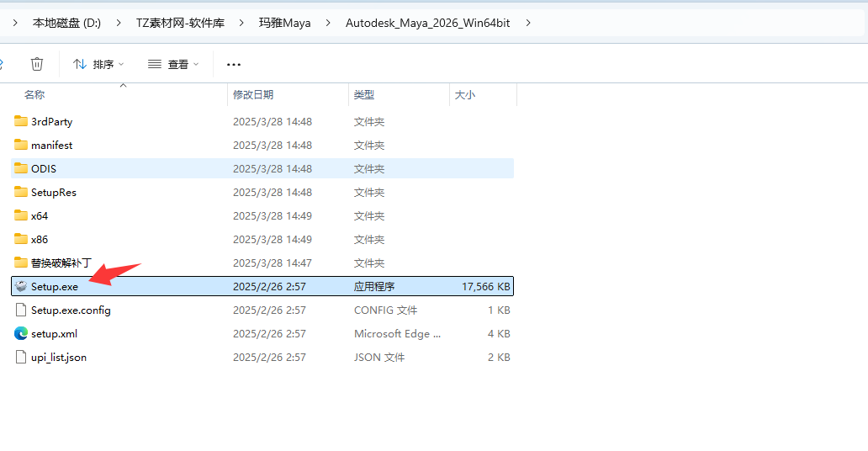Click the 4 KB size of setup.xml
Viewport: 868px width, 451px height.
(x=499, y=333)
